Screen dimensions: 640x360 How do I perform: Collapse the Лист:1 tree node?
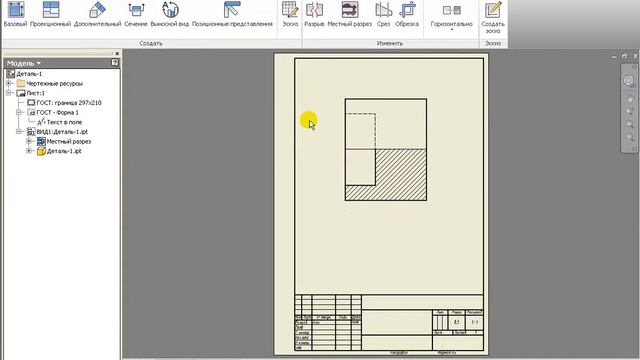click(9, 93)
